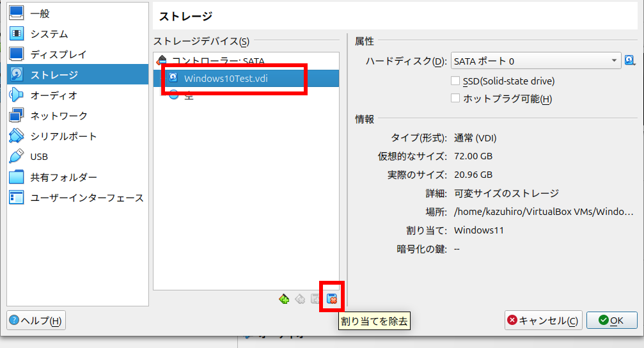The width and height of the screenshot is (644, 348).
Task: Open the Shared Folders (共有フォルダー) category
Action: pos(63,177)
